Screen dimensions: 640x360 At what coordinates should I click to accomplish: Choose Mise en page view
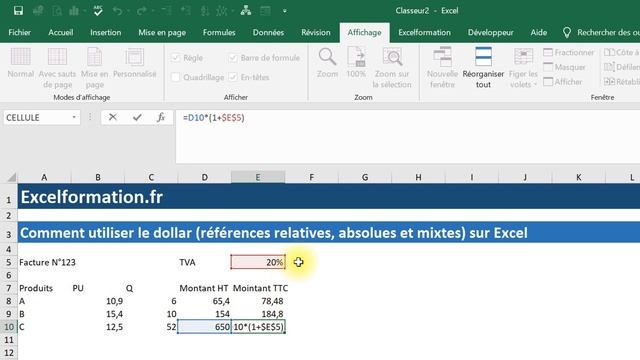95,68
